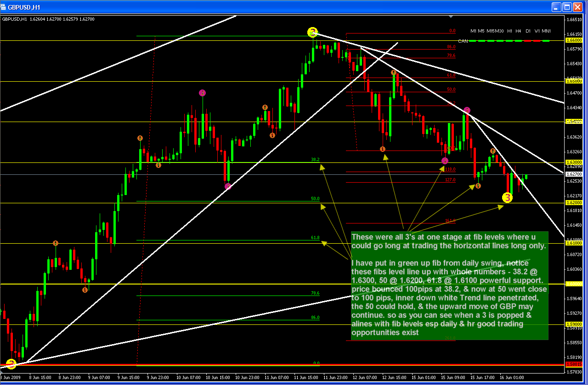Select the yellow 1.59000 price tag

[574, 324]
